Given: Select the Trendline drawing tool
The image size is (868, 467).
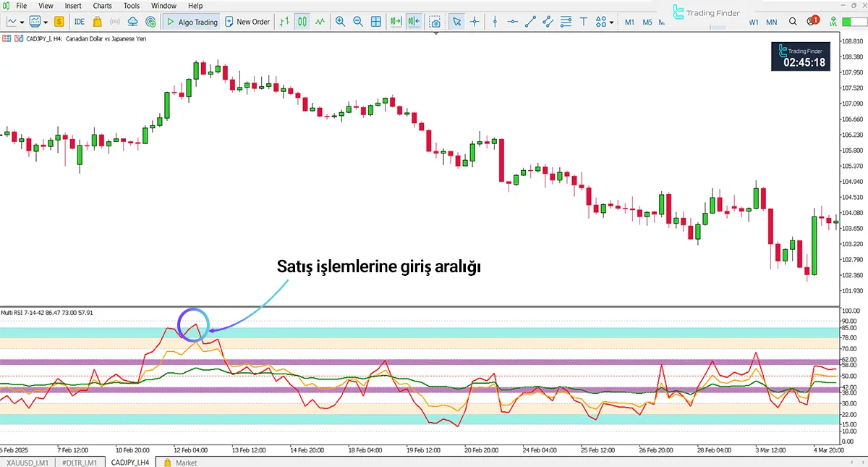Looking at the screenshot, I should [530, 22].
